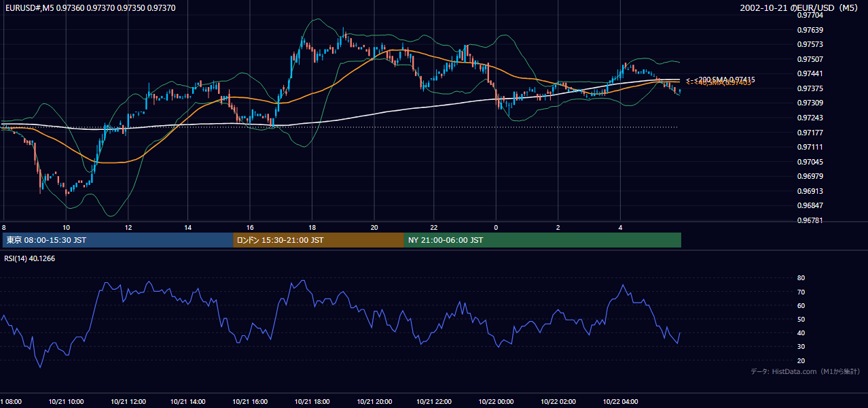Select the ロンドン 15:30-21:00 JST session bar

click(x=319, y=240)
